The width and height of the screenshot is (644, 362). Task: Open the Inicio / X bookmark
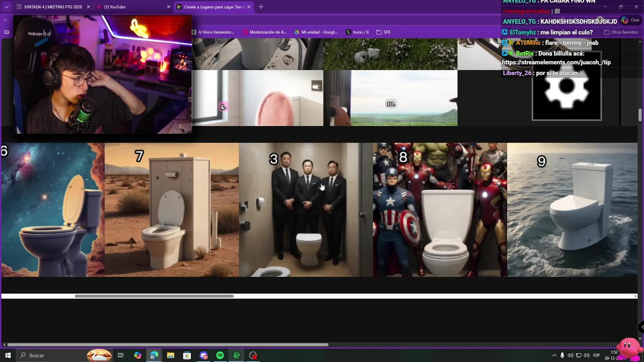click(x=357, y=32)
